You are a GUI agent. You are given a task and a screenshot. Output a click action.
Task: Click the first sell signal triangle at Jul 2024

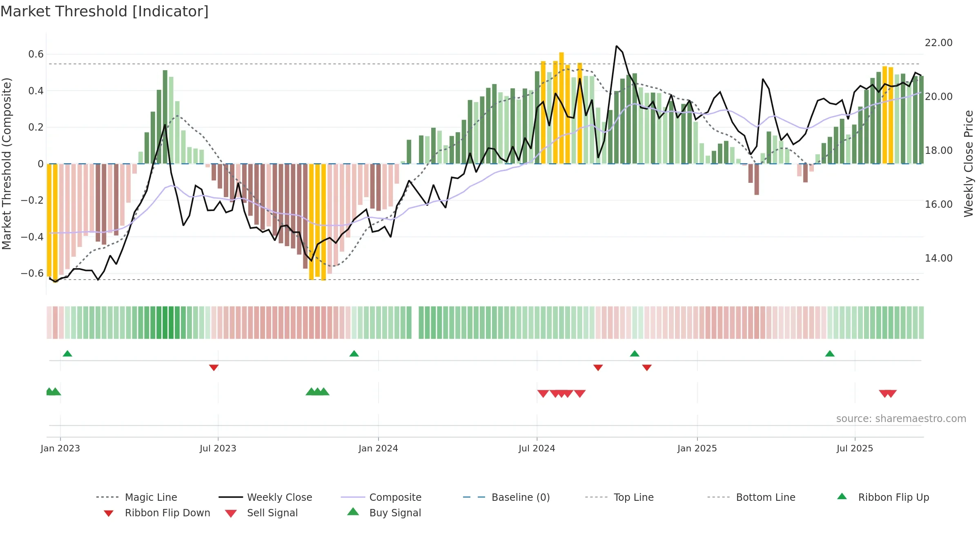coord(543,393)
